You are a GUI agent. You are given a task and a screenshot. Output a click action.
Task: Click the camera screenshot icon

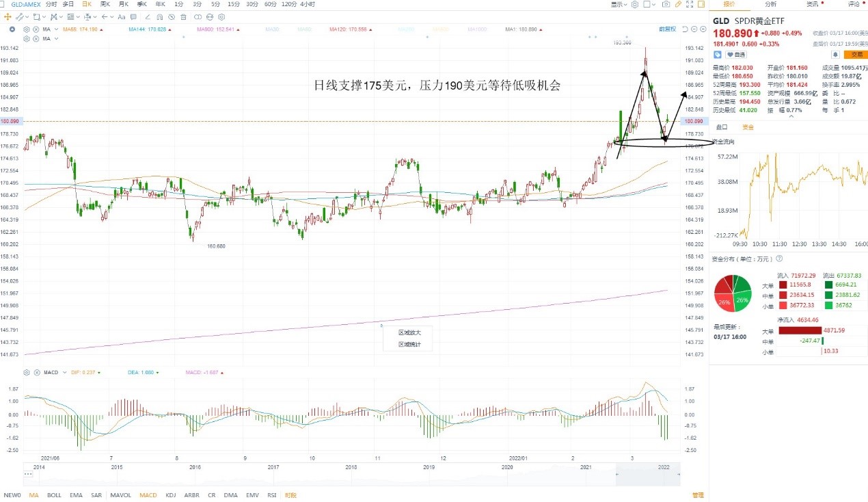666,4
